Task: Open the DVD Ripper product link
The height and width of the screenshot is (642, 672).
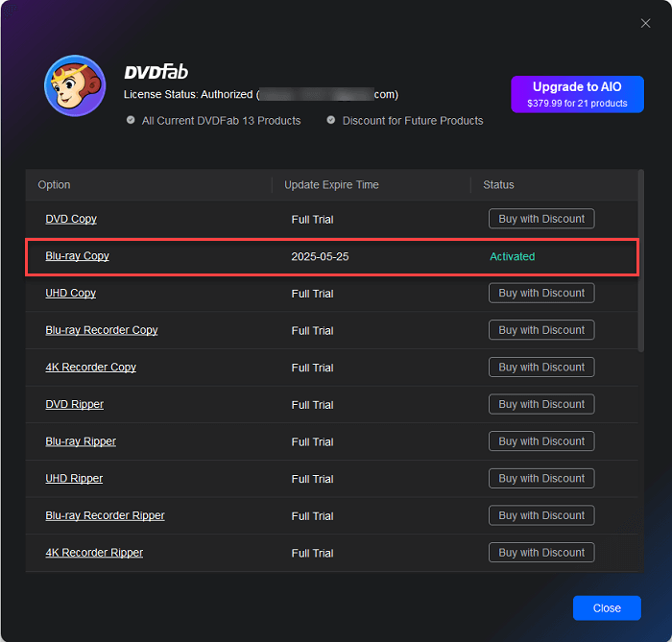Action: 74,404
